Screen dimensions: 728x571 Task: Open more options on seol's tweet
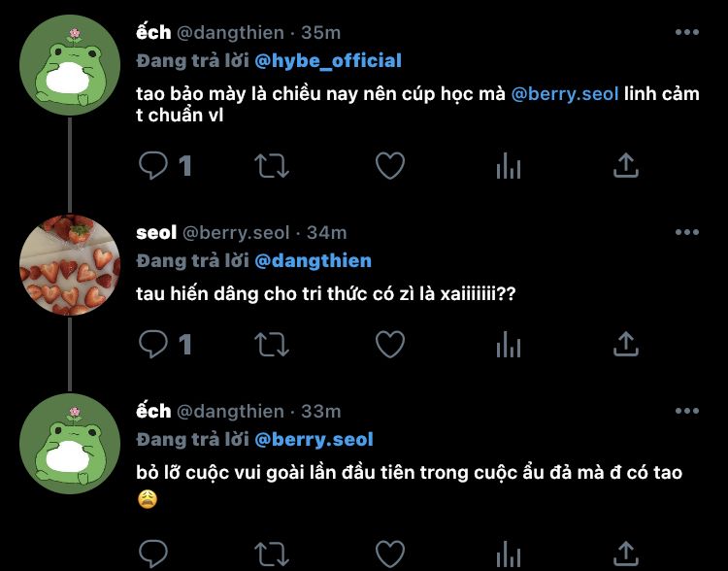point(686,233)
